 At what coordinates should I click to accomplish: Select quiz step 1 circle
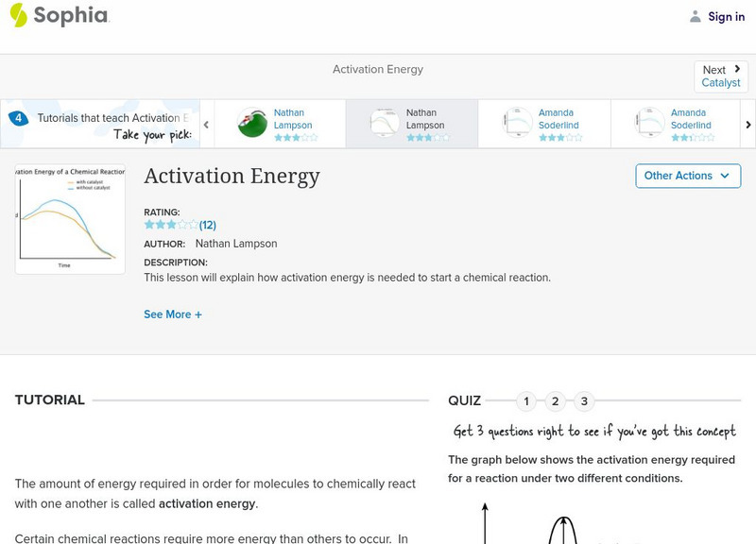pos(525,401)
